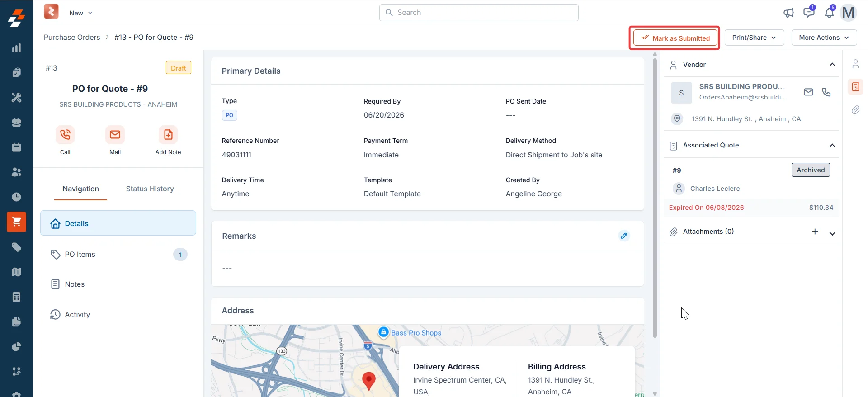Click Expired On 06/08/2026 text
This screenshot has height=397, width=868.
click(706, 208)
